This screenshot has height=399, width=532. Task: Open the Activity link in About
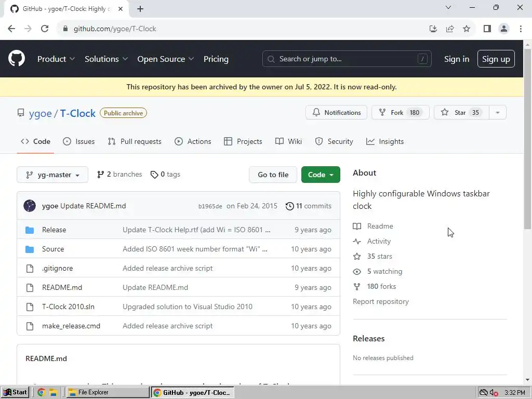pos(372,242)
